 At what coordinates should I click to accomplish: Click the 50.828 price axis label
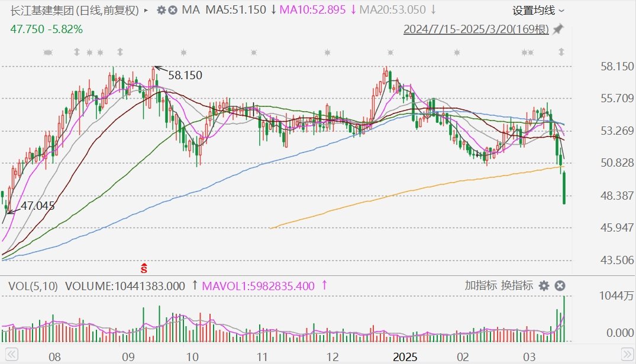[617, 162]
